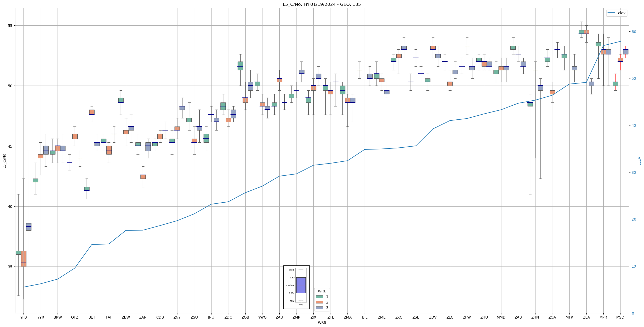
Task: Click the WRS x-axis label
Action: (x=322, y=323)
